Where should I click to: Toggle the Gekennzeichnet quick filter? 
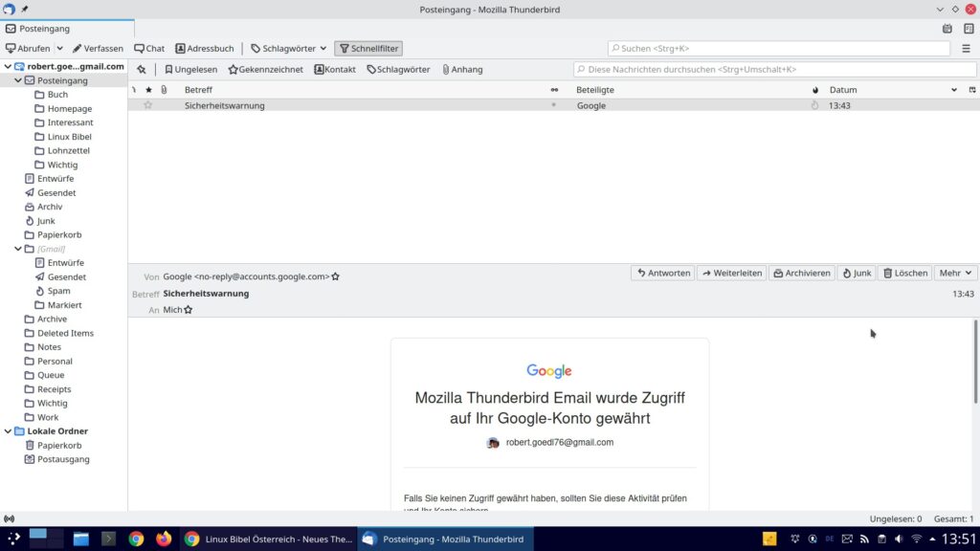click(x=266, y=69)
